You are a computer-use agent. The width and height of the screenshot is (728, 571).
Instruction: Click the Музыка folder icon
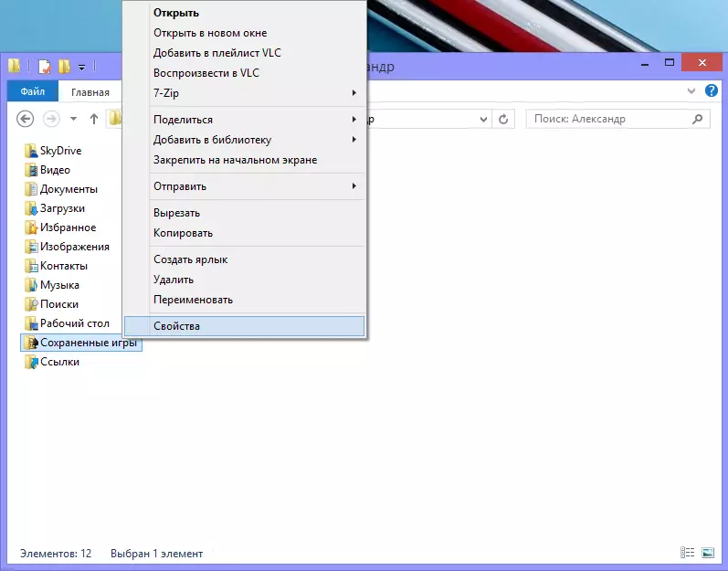(x=31, y=285)
